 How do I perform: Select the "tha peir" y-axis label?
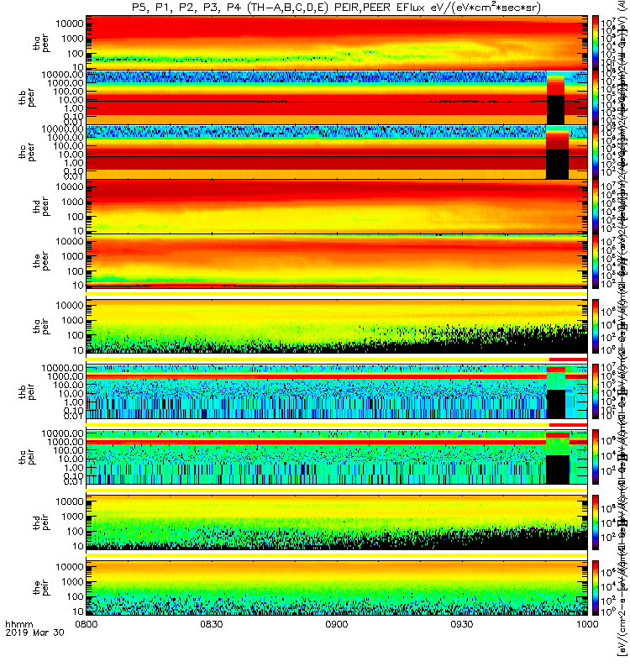[41, 326]
